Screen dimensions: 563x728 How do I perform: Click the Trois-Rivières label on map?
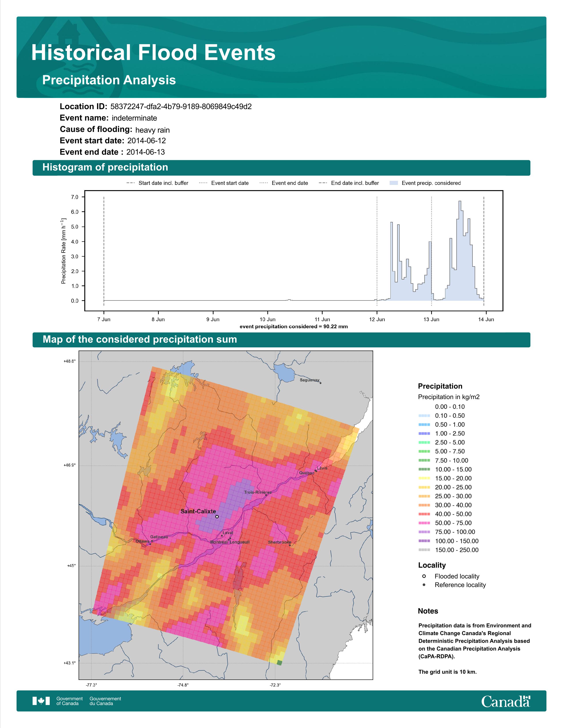[257, 492]
